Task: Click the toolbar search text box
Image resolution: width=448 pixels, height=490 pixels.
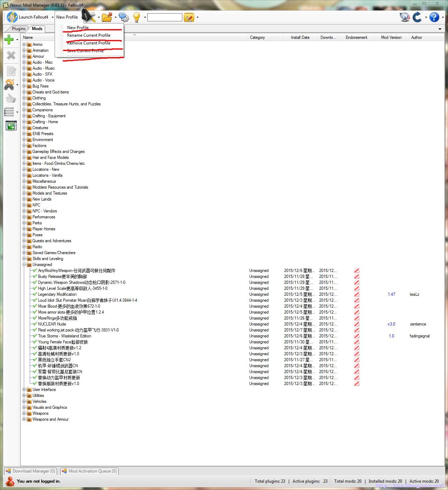Action: [x=165, y=17]
